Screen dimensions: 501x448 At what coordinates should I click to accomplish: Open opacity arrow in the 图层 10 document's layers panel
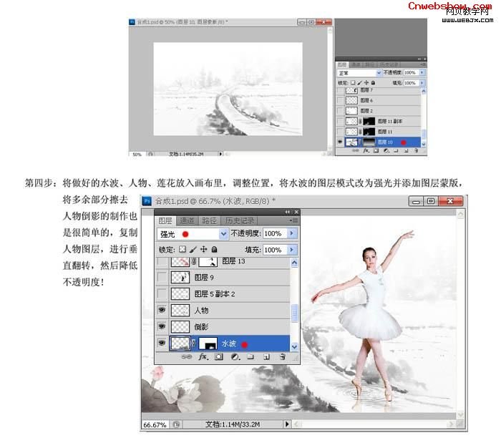point(422,72)
